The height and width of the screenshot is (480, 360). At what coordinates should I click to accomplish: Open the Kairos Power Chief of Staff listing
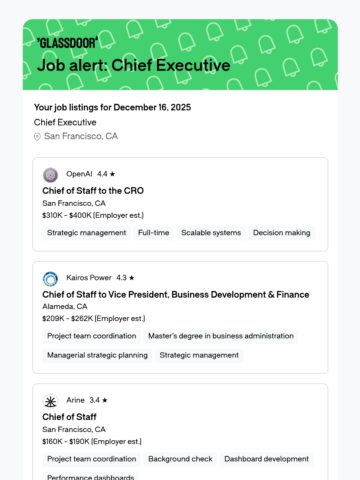click(x=176, y=295)
